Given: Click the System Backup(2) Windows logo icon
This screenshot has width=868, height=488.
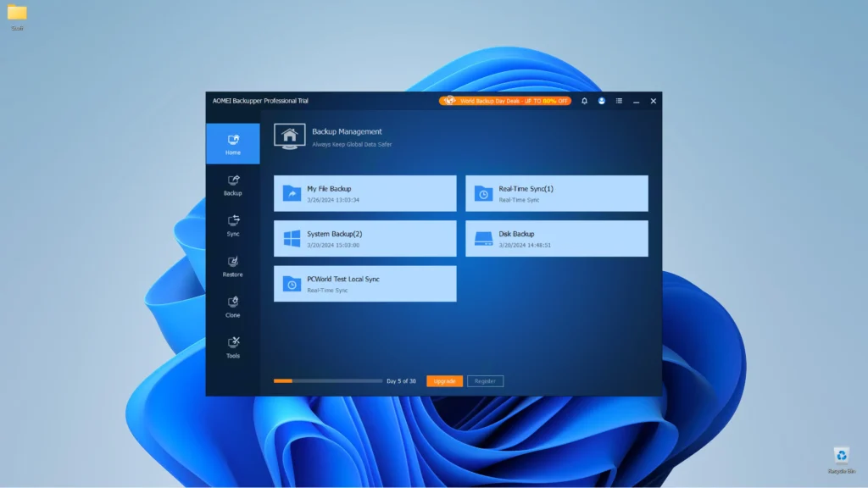Looking at the screenshot, I should point(292,238).
